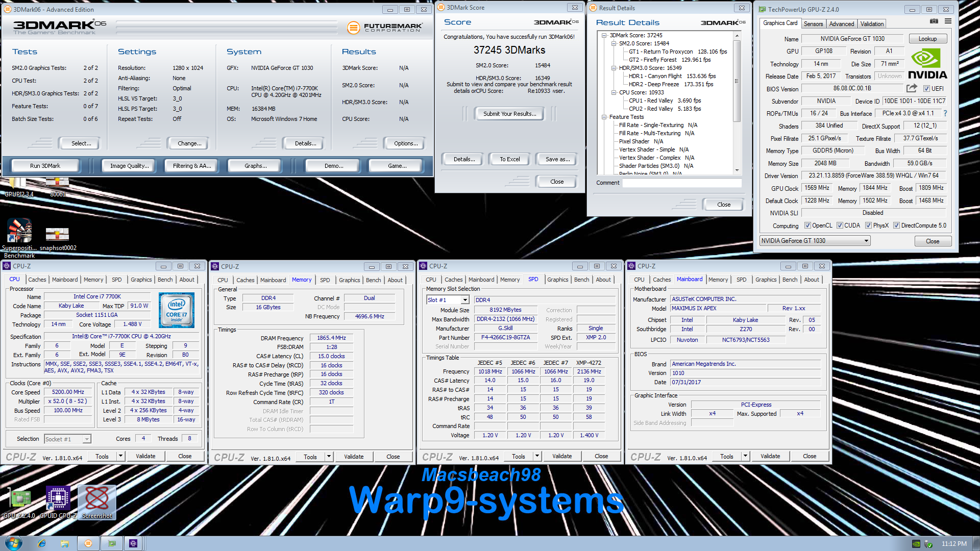
Task: Open the Windows Start orb
Action: (x=14, y=543)
